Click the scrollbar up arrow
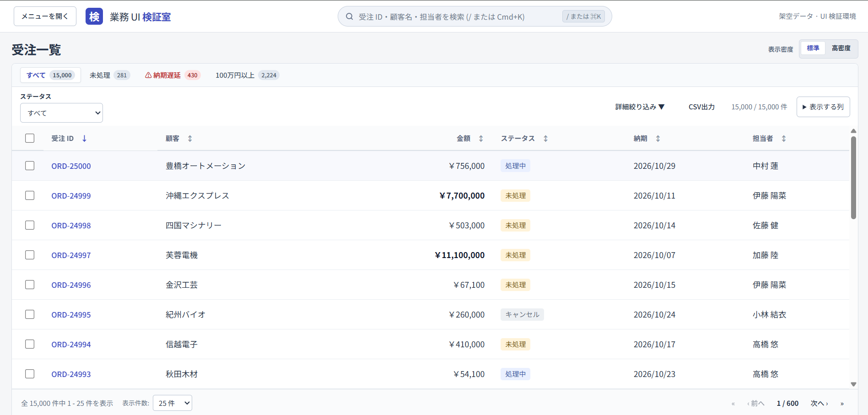This screenshot has width=868, height=415. [x=853, y=131]
